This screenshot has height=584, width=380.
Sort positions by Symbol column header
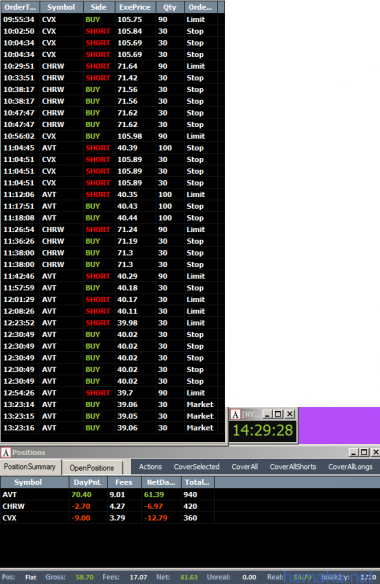tap(35, 482)
